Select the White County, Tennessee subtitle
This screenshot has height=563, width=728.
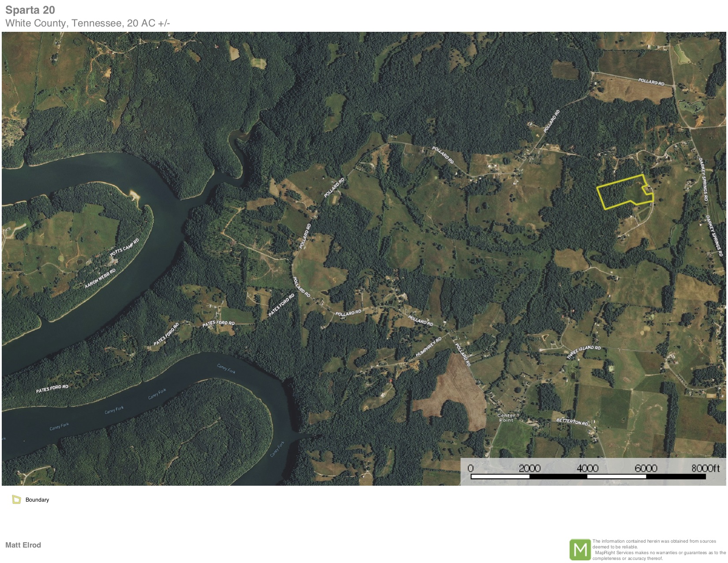87,23
